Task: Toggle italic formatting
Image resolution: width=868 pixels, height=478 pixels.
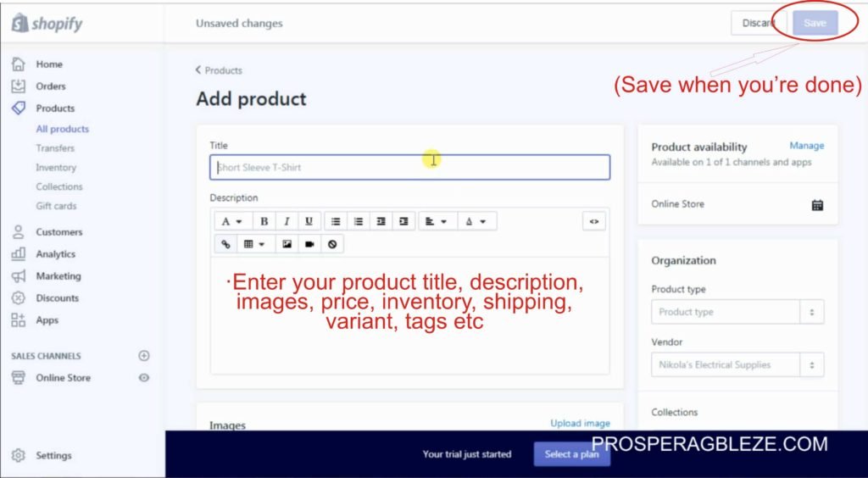Action: click(287, 221)
